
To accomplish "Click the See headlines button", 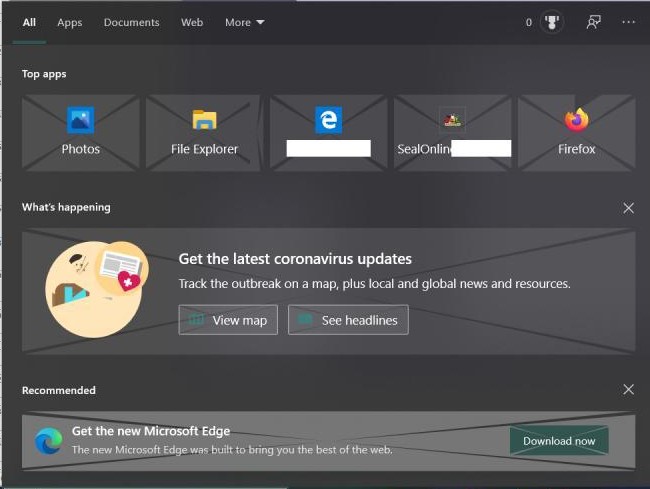I will click(348, 320).
